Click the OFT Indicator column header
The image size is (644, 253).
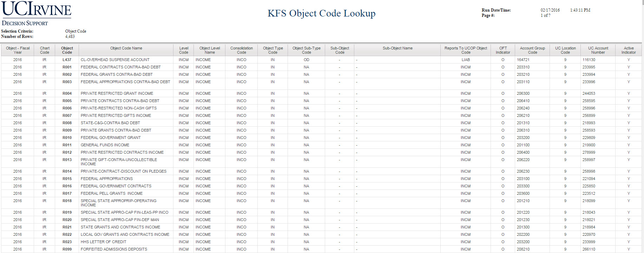click(x=503, y=50)
